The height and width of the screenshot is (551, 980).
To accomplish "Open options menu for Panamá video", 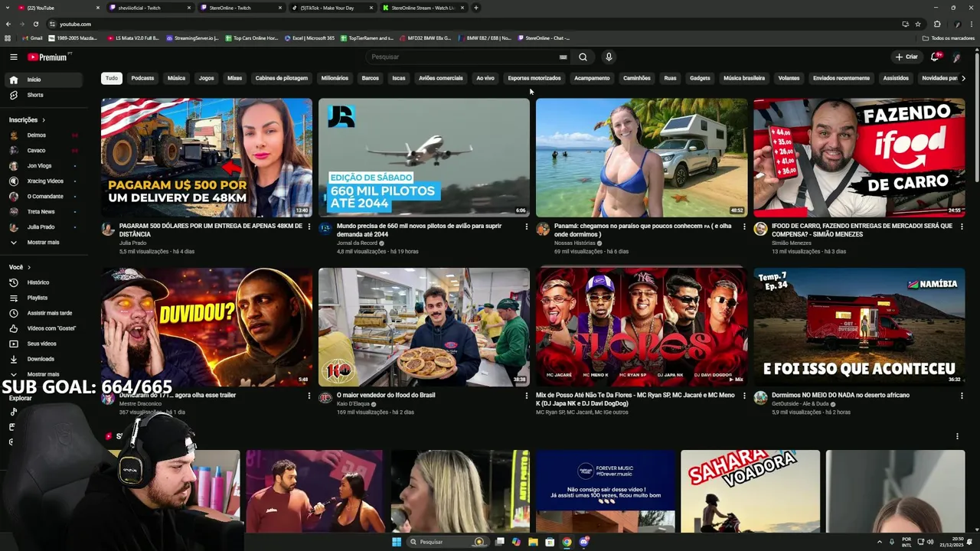I will point(744,227).
